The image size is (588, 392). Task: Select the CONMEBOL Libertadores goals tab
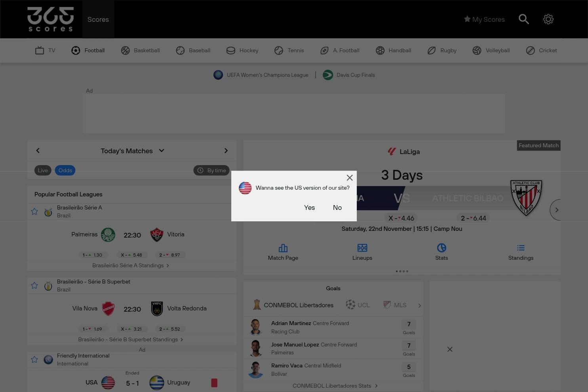pyautogui.click(x=293, y=305)
